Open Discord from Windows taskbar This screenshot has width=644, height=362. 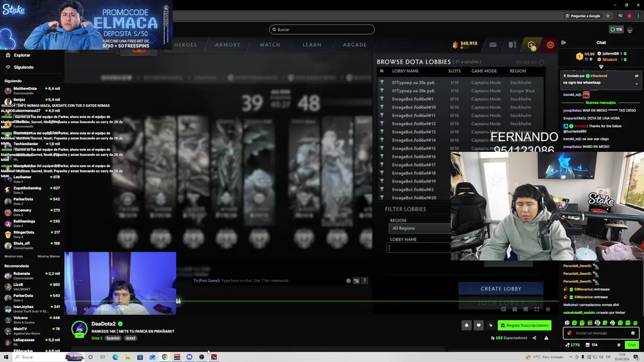(x=189, y=357)
